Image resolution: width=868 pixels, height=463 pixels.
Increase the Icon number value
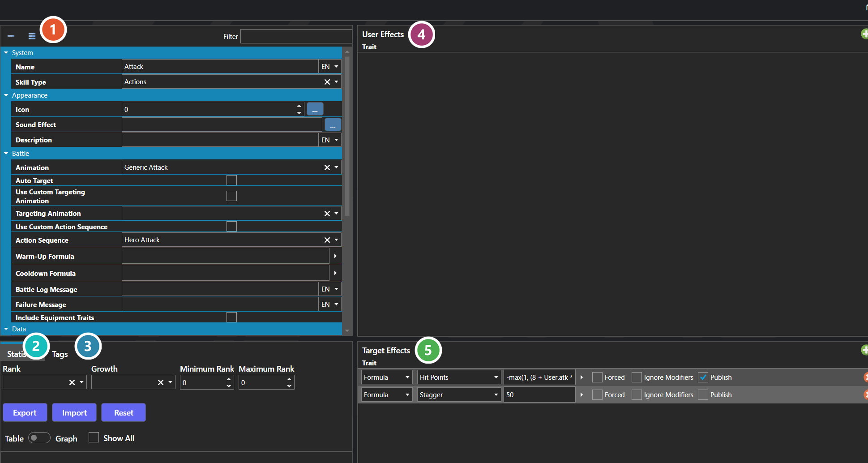[x=299, y=106]
